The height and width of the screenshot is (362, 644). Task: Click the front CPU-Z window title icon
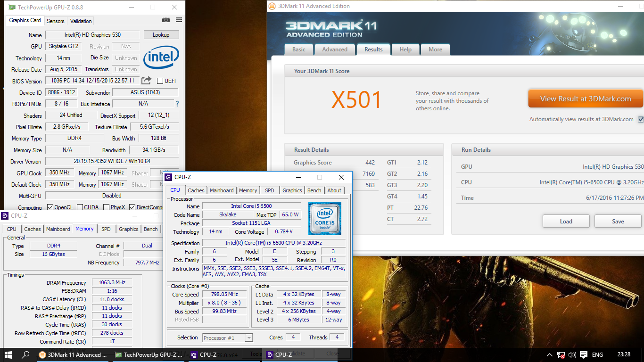click(168, 177)
